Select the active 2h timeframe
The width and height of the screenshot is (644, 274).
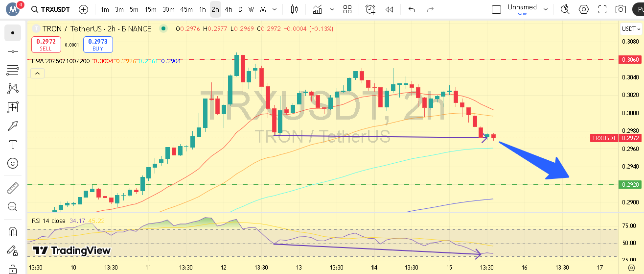click(215, 9)
